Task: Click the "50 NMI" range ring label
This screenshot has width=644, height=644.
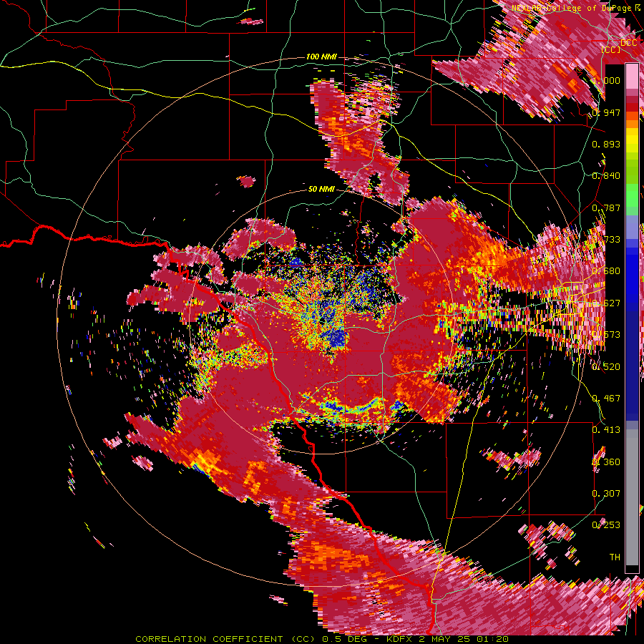Action: 321,189
